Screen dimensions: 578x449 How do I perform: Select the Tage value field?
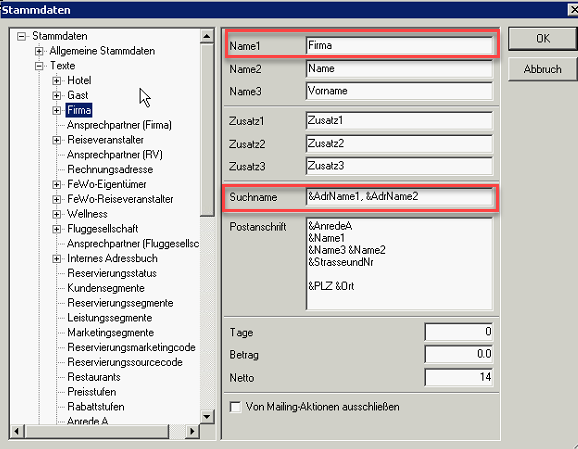pos(459,332)
